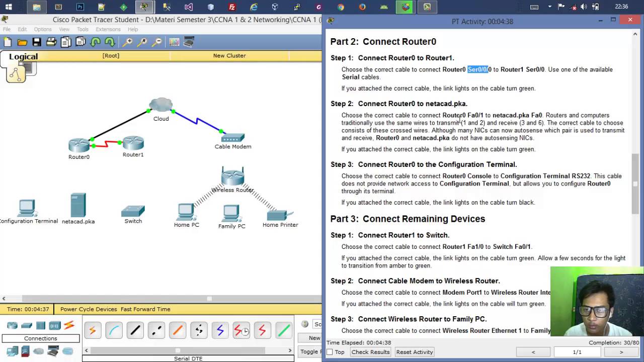
Task: Click the Copy toolbar icon
Action: click(x=66, y=42)
